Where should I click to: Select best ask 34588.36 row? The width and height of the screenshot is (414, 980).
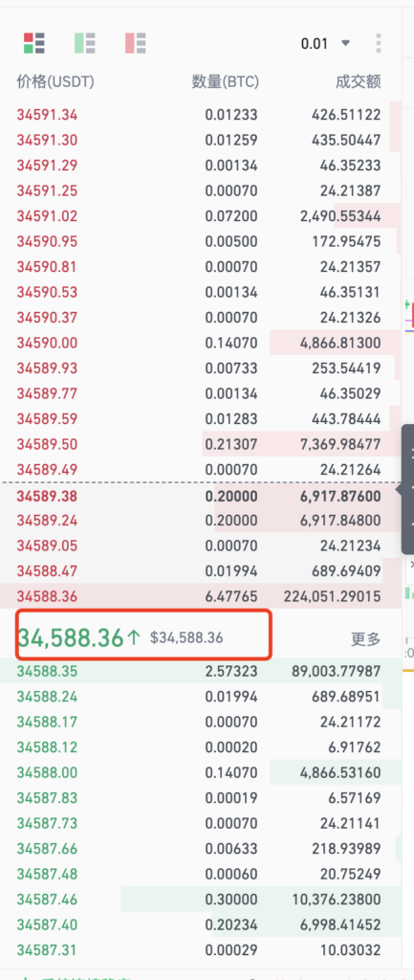200,595
